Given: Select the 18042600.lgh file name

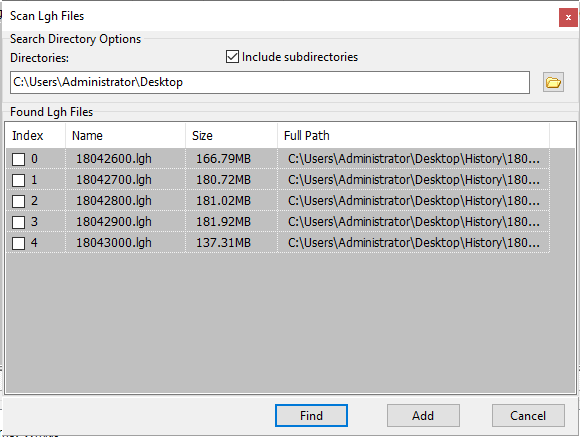Looking at the screenshot, I should coord(114,159).
